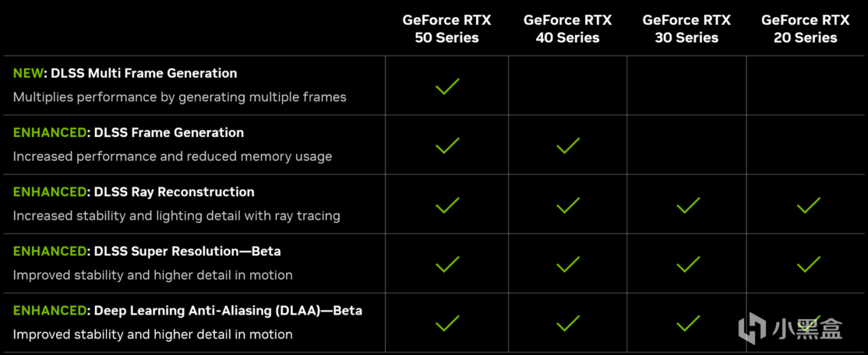The height and width of the screenshot is (355, 868).
Task: Click the RTX 40 Ray Reconstruction checkmark
Action: [x=568, y=205]
